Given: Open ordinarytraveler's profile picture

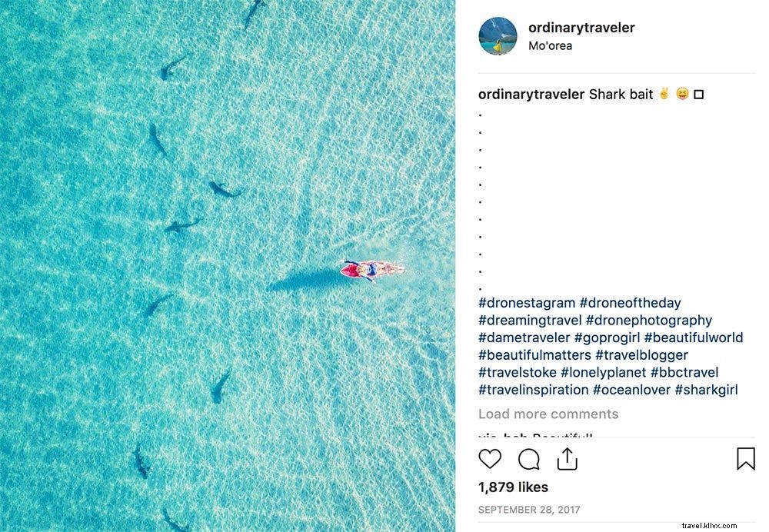Looking at the screenshot, I should tap(498, 35).
